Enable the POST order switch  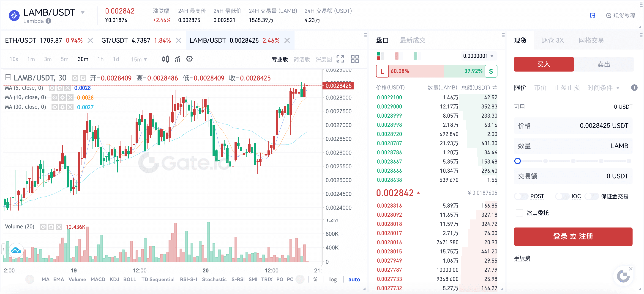click(x=521, y=196)
